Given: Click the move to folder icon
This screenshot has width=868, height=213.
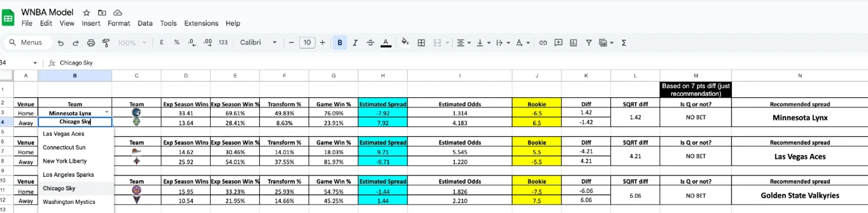Looking at the screenshot, I should coord(102,12).
